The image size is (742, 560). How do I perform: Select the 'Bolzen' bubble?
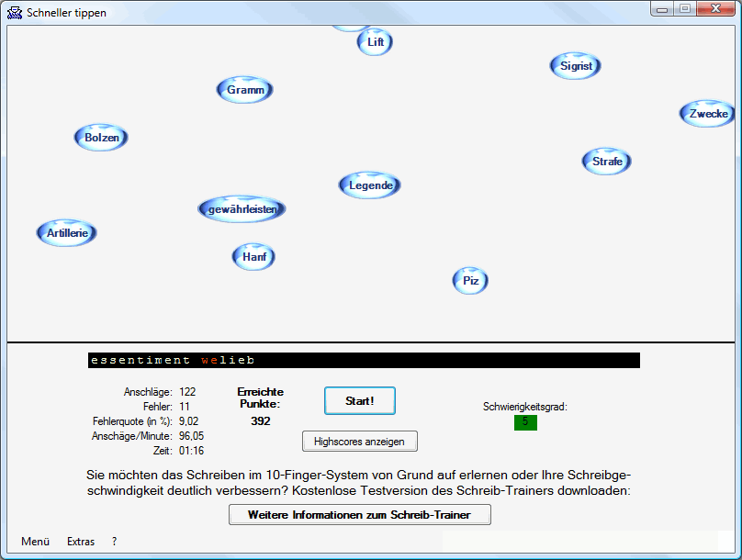pos(101,138)
